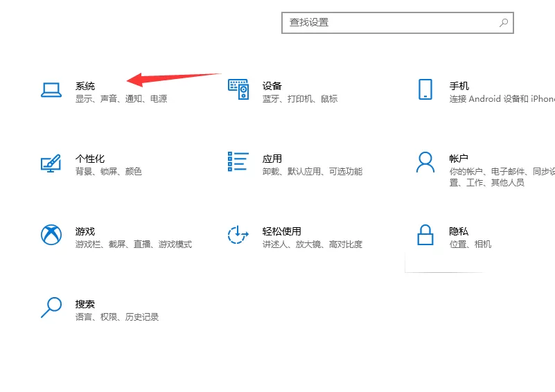Image resolution: width=555 pixels, height=392 pixels.
Task: Open the 帐户 person icon
Action: (x=425, y=162)
